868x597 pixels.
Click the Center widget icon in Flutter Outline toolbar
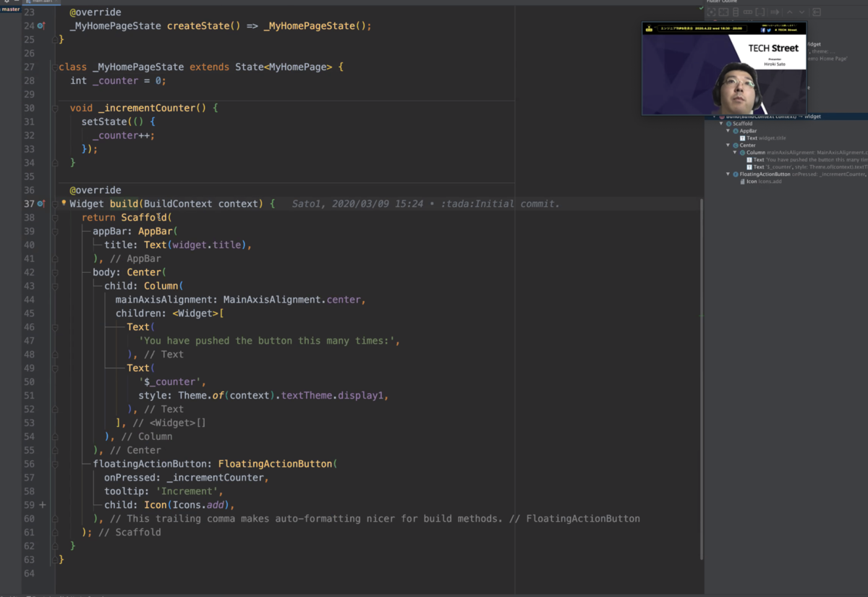pyautogui.click(x=711, y=12)
